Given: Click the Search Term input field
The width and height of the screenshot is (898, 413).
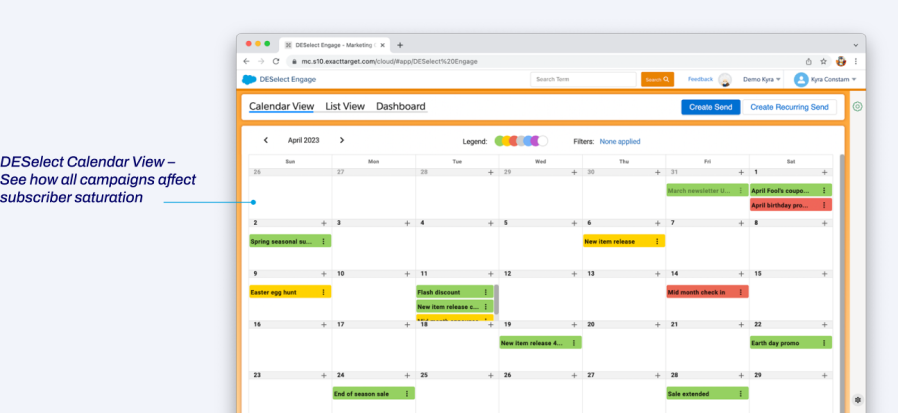Looking at the screenshot, I should (x=584, y=79).
